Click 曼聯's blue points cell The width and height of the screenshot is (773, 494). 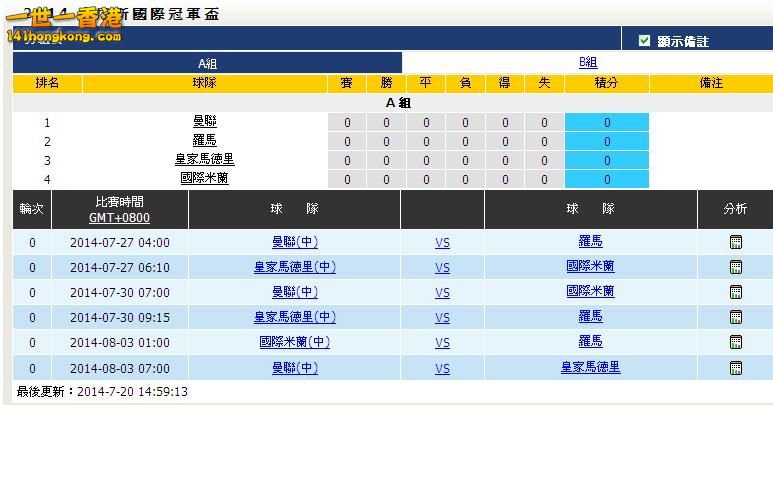pos(607,122)
